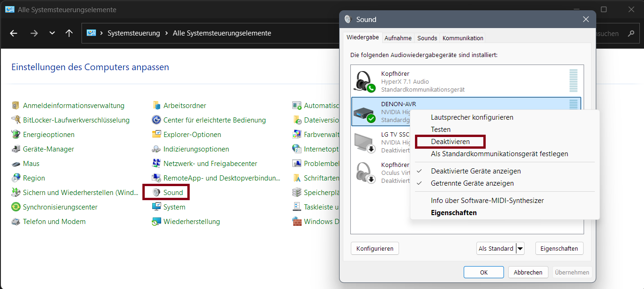Image resolution: width=644 pixels, height=289 pixels.
Task: Click the Konfigurieren button
Action: coord(375,249)
